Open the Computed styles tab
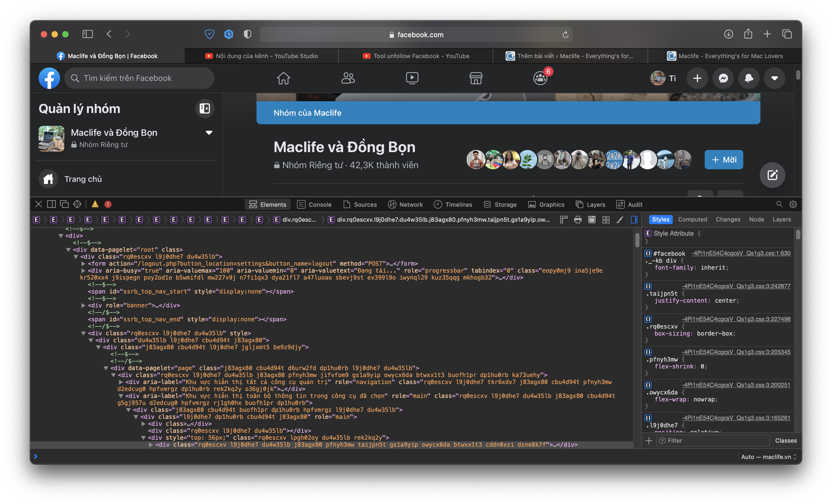This screenshot has height=504, width=832. (x=692, y=219)
